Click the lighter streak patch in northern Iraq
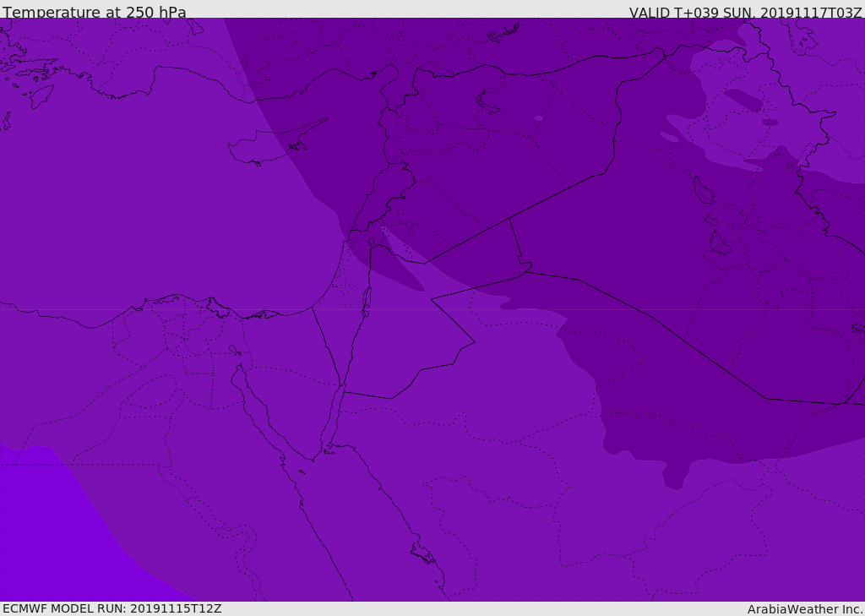This screenshot has width=865, height=616. 669,137
